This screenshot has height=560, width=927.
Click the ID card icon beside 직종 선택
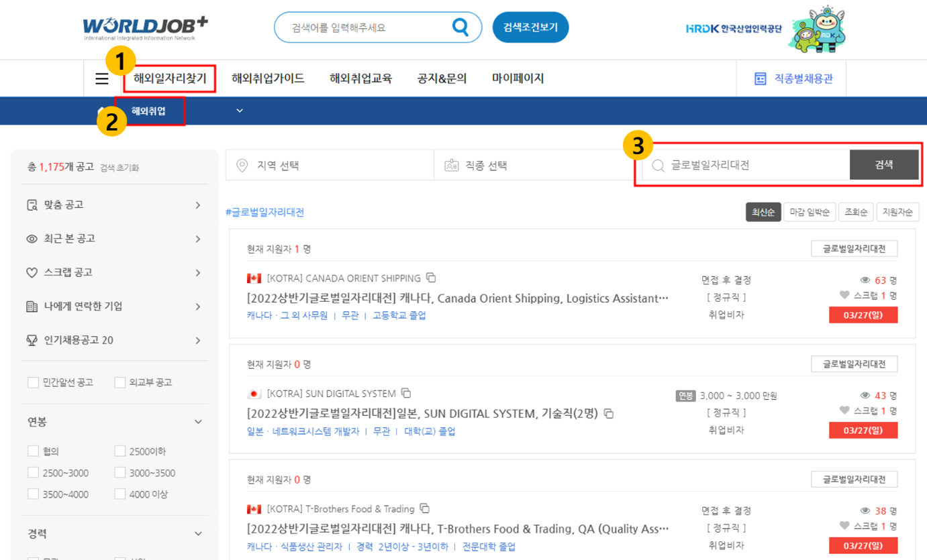pyautogui.click(x=451, y=165)
